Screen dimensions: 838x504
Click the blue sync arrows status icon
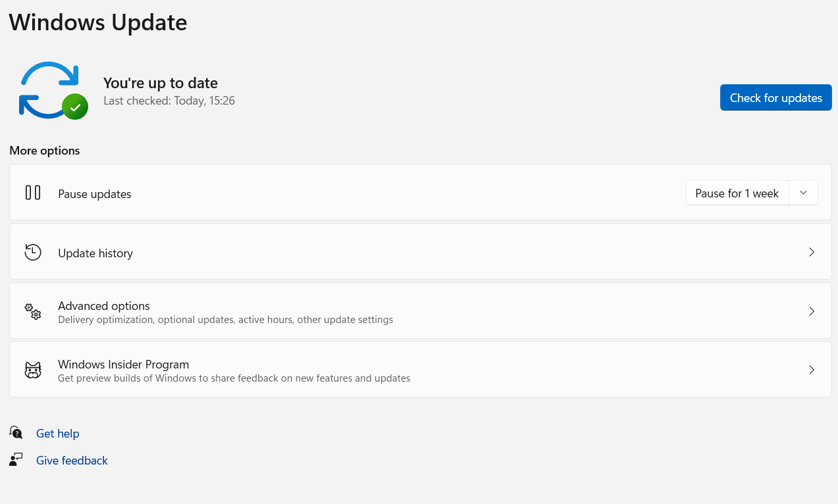point(53,90)
